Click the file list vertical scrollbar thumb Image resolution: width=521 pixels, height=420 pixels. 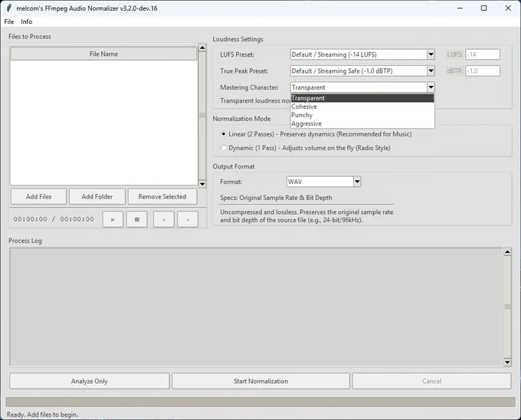point(202,115)
